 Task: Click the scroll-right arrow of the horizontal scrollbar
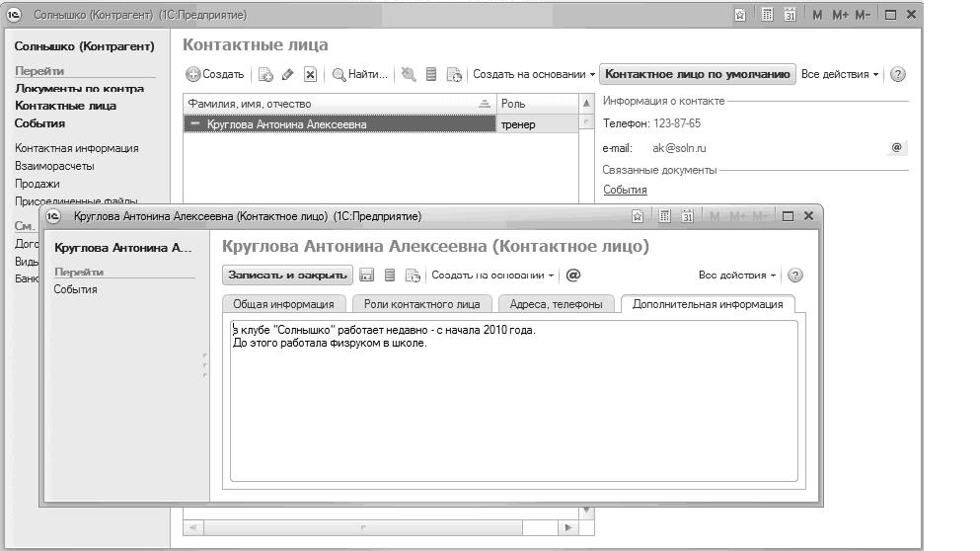click(567, 527)
